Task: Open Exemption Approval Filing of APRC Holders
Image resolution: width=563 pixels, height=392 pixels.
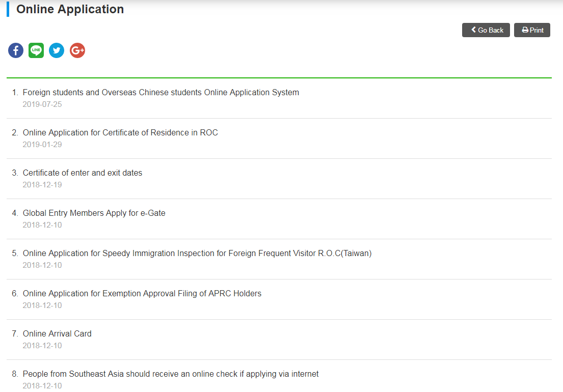Action: [142, 294]
